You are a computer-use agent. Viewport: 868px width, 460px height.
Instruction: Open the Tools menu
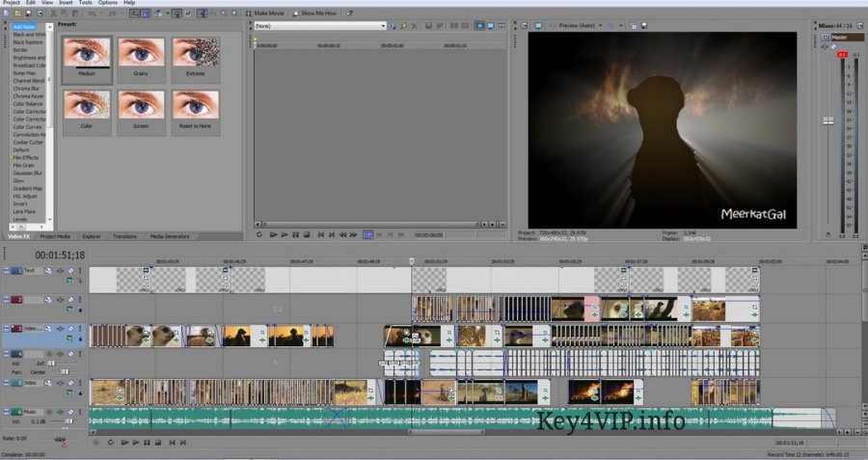tap(85, 3)
